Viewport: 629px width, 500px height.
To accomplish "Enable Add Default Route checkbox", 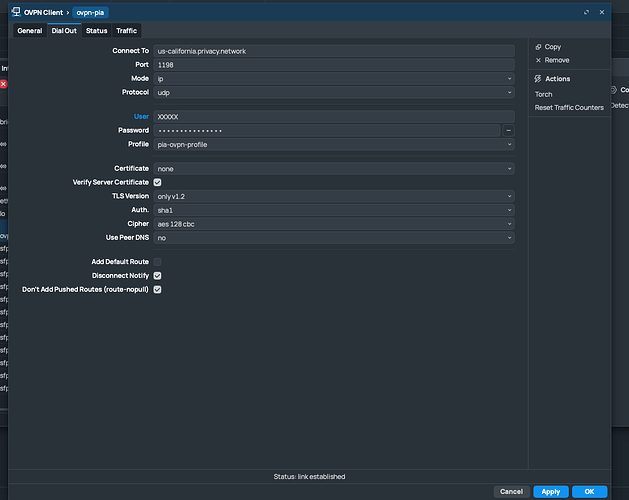I will tap(157, 262).
